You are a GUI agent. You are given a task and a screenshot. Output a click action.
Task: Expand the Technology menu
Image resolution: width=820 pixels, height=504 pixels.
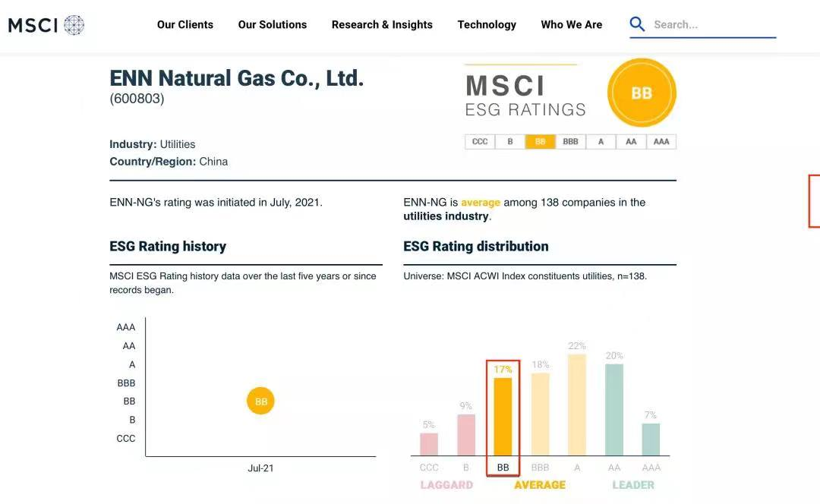point(487,24)
